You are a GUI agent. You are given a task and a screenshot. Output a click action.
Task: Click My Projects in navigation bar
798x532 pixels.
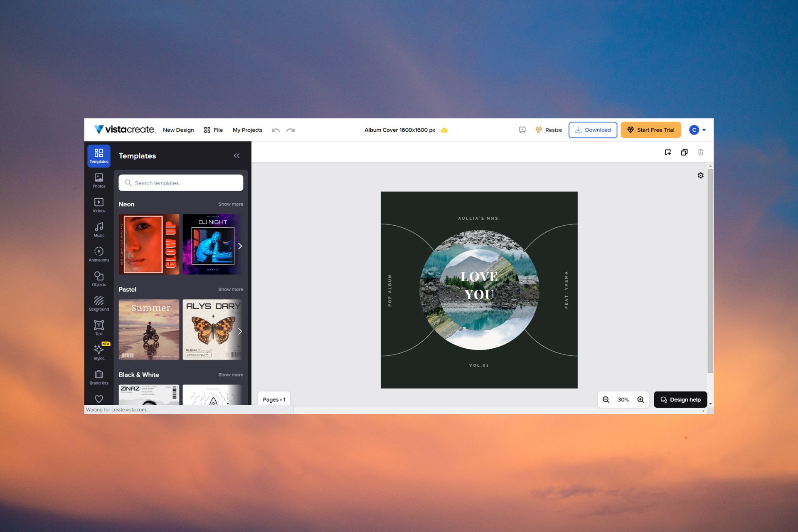point(247,129)
